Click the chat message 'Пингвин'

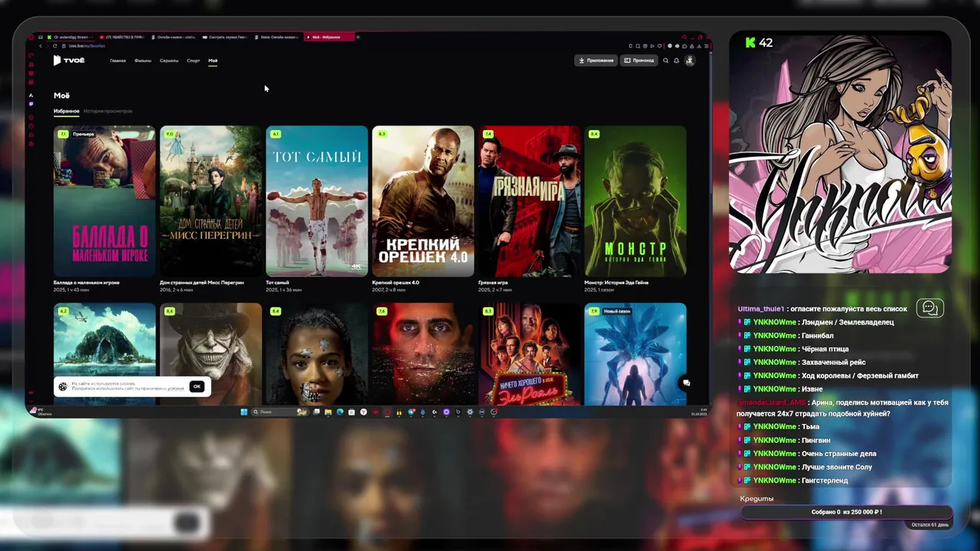pos(818,440)
